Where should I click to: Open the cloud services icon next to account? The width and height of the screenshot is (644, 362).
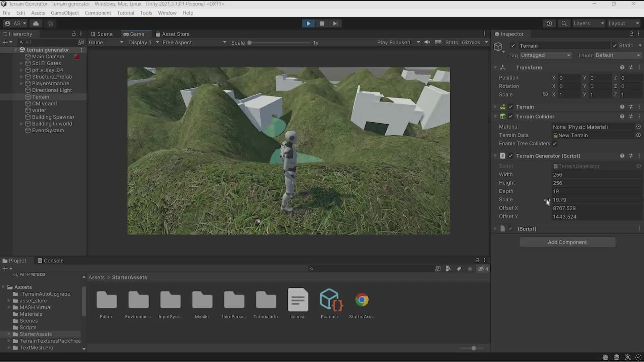pyautogui.click(x=36, y=23)
